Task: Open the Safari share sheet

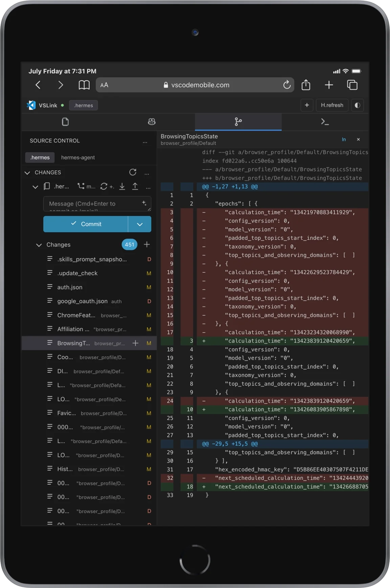Action: coord(306,85)
